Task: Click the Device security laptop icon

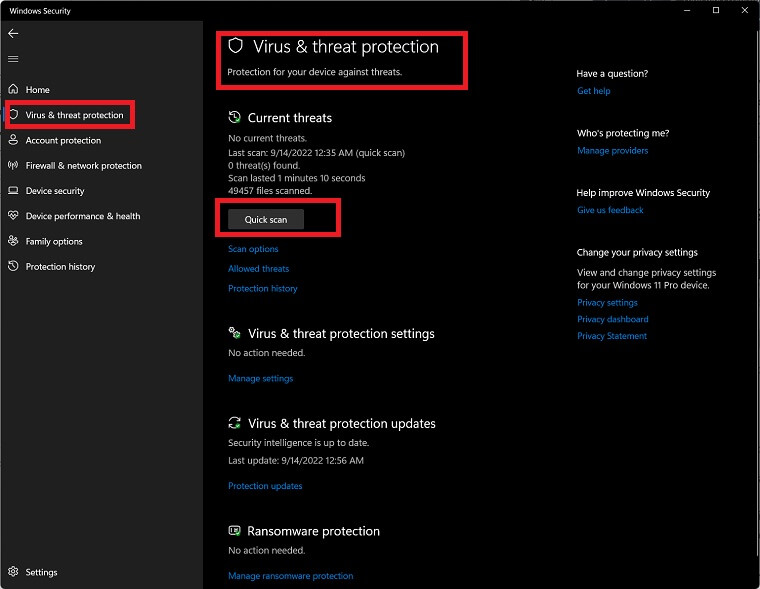Action: [x=13, y=191]
